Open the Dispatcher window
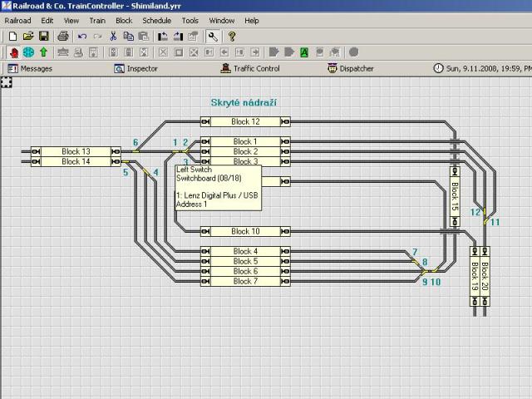Viewport: 532px width, 399px height. [351, 68]
